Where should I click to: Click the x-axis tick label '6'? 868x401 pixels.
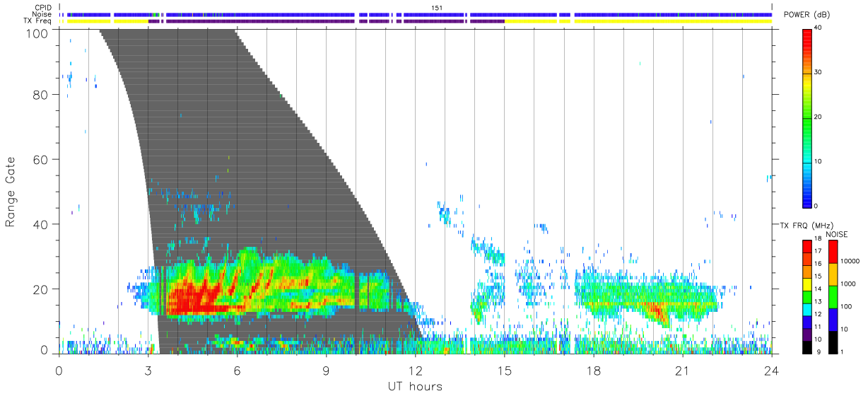[x=237, y=370]
